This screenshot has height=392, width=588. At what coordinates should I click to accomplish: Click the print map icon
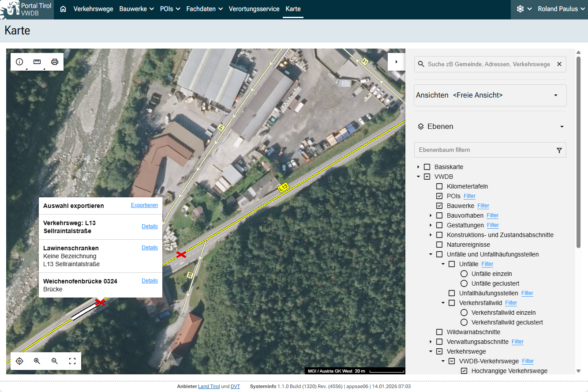(55, 62)
